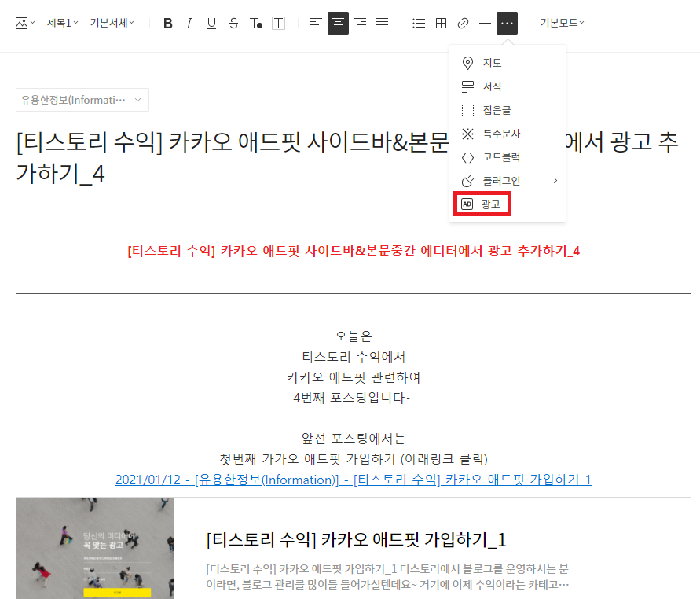Image resolution: width=700 pixels, height=599 pixels.
Task: Select 접은글 from the more menu
Action: [x=508, y=110]
